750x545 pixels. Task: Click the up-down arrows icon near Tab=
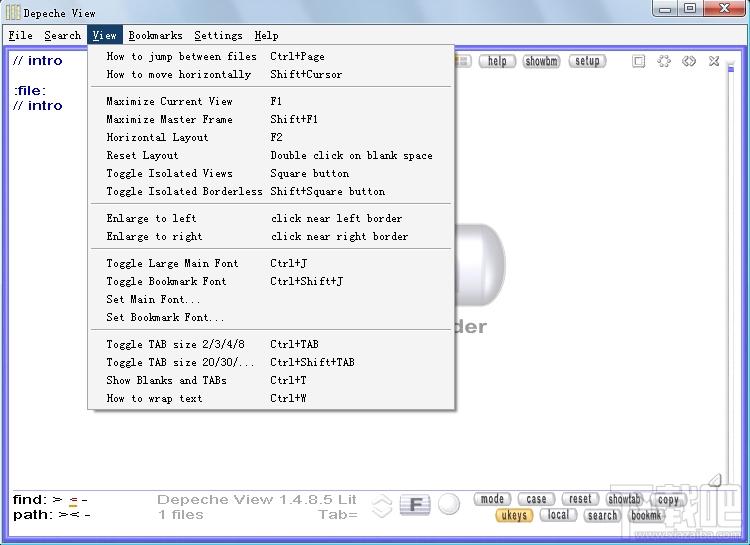(x=382, y=506)
